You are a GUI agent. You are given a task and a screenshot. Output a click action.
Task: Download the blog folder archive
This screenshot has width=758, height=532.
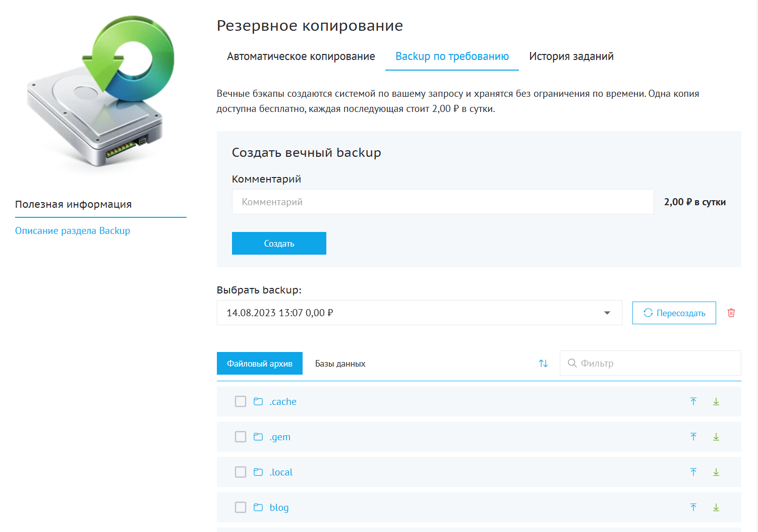click(716, 507)
